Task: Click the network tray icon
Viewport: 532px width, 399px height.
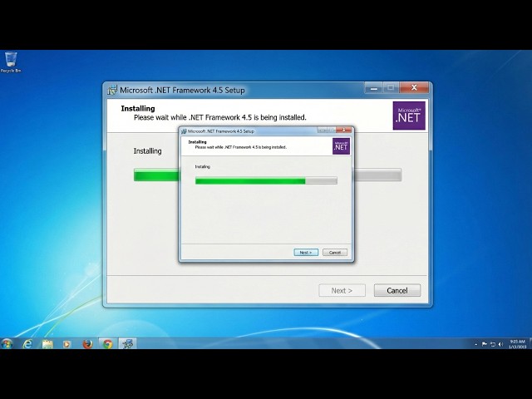Action: point(493,344)
